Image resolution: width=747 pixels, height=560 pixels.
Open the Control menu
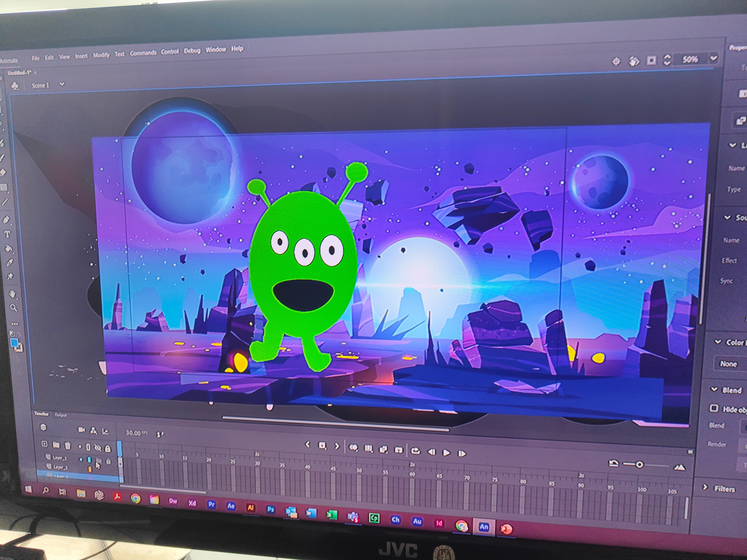(170, 52)
